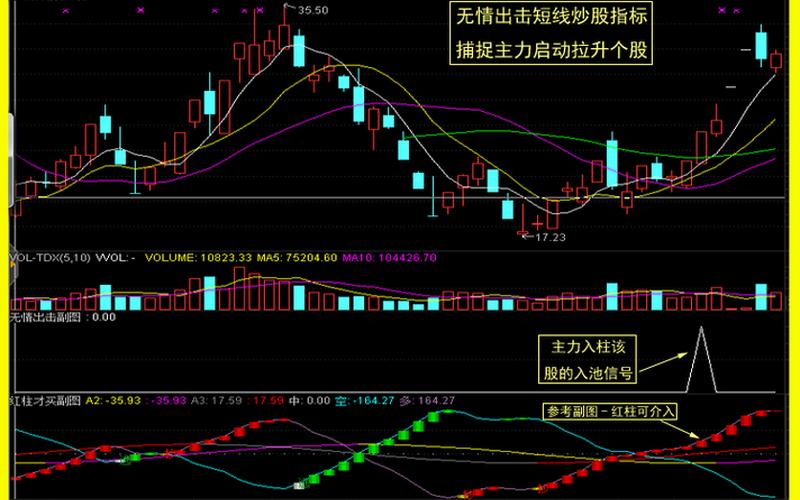800x500 pixels.
Task: Click the gray A3: 17.59 value
Action: (x=216, y=401)
